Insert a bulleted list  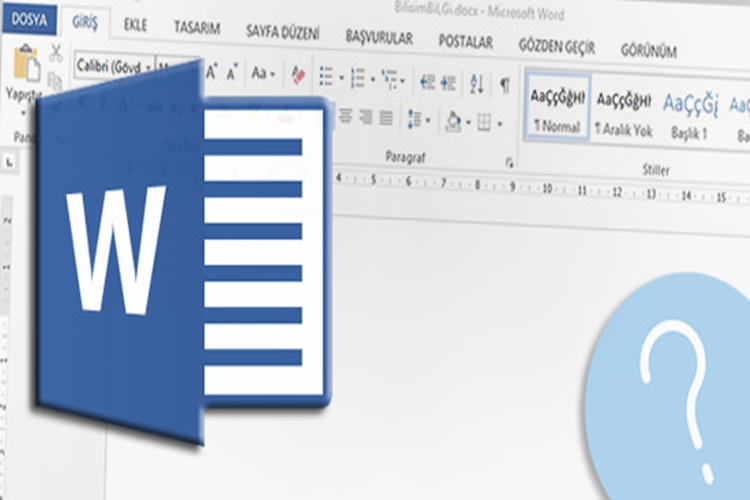[x=325, y=76]
